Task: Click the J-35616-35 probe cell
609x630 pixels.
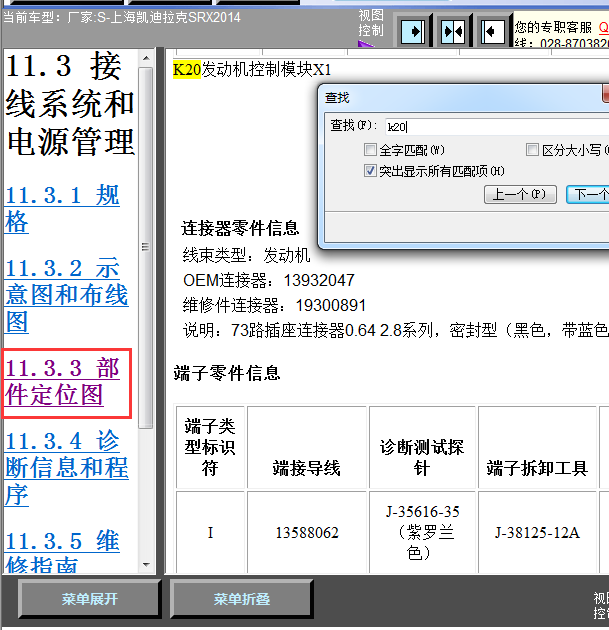Action: (x=422, y=533)
